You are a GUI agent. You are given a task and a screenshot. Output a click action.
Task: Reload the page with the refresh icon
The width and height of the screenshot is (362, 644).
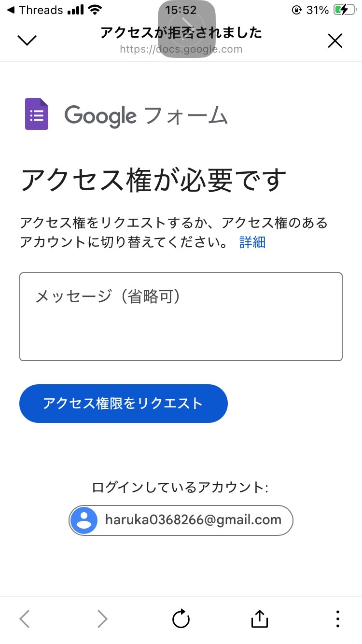[181, 619]
